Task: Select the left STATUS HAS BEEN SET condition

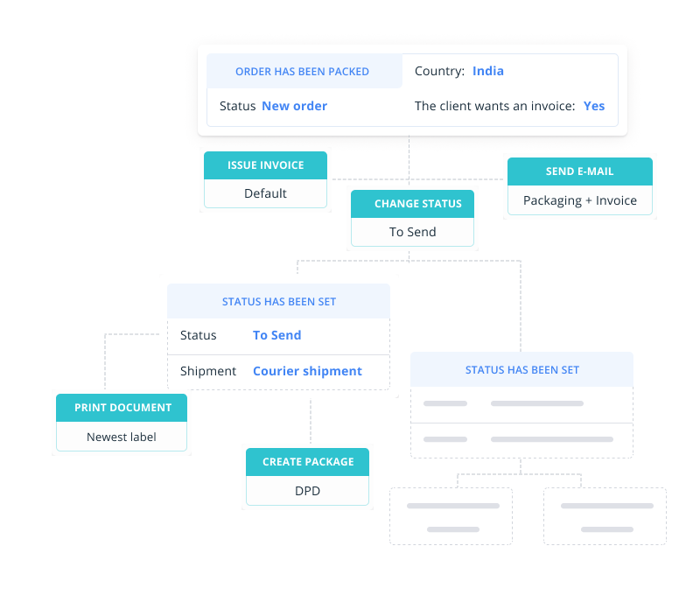Action: pos(278,301)
